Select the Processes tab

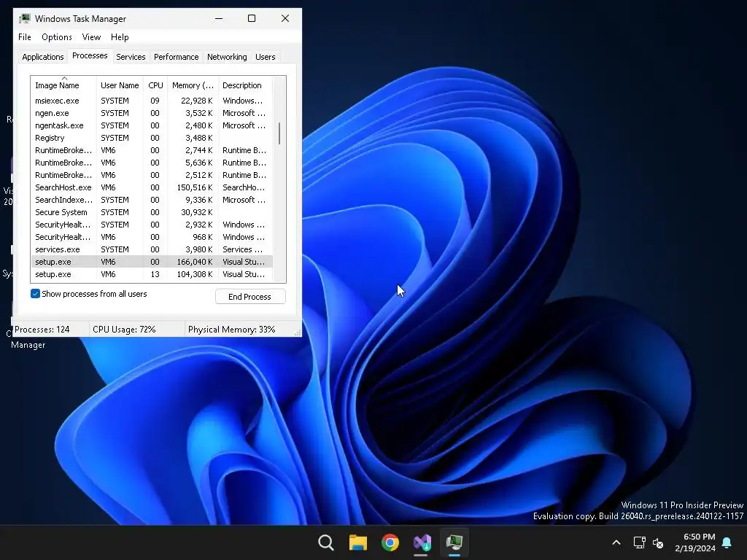[90, 55]
